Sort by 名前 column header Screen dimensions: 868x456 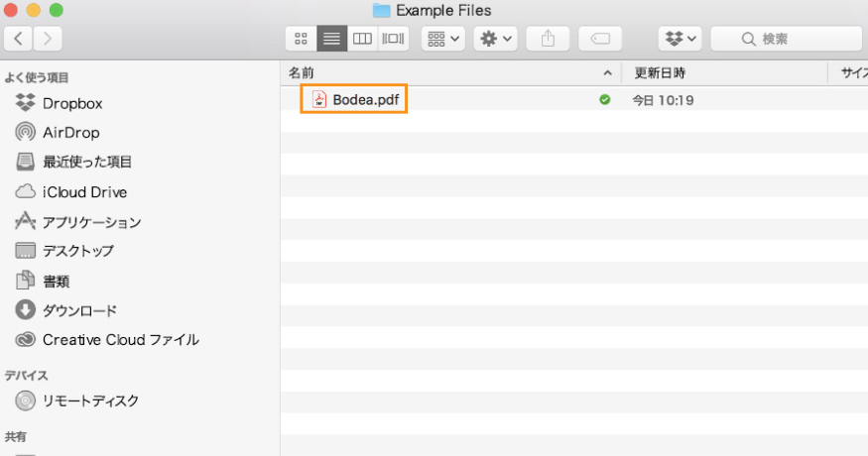[x=302, y=73]
